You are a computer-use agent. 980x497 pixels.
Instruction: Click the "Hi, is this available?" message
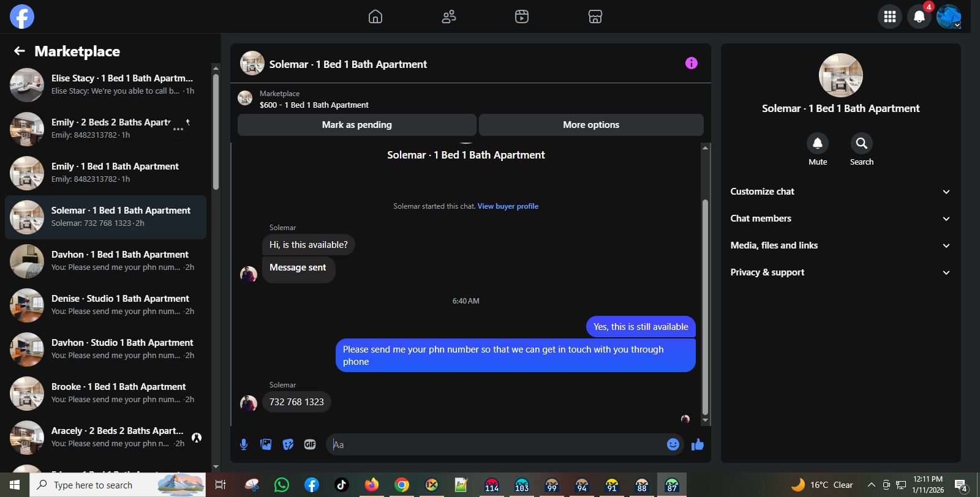(309, 245)
